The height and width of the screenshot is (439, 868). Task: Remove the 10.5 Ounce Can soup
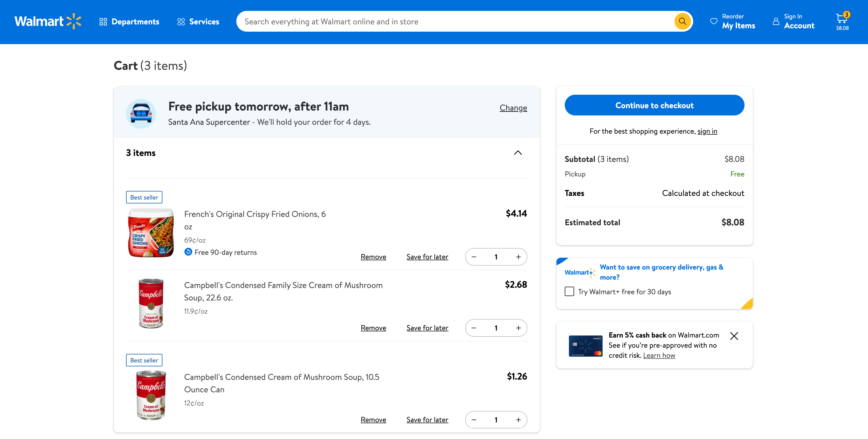[x=373, y=420]
